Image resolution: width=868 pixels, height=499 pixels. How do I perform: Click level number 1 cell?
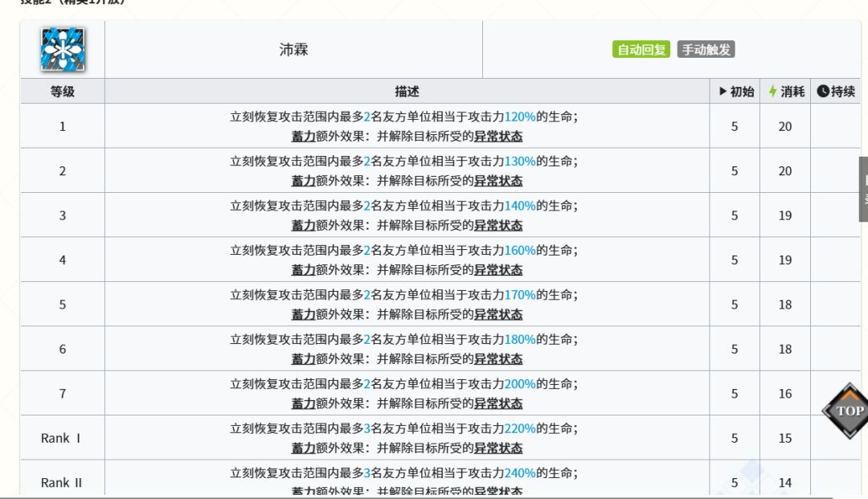pos(63,126)
